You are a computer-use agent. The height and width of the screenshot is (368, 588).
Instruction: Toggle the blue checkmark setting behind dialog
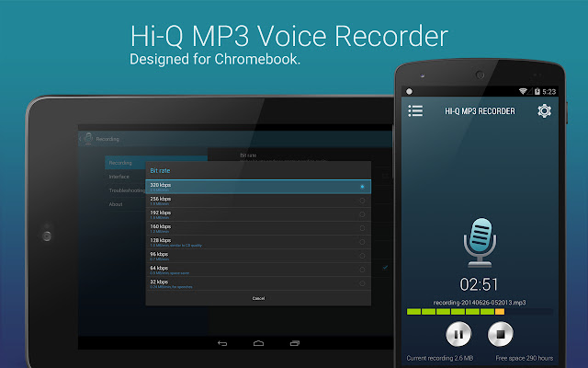pos(385,268)
